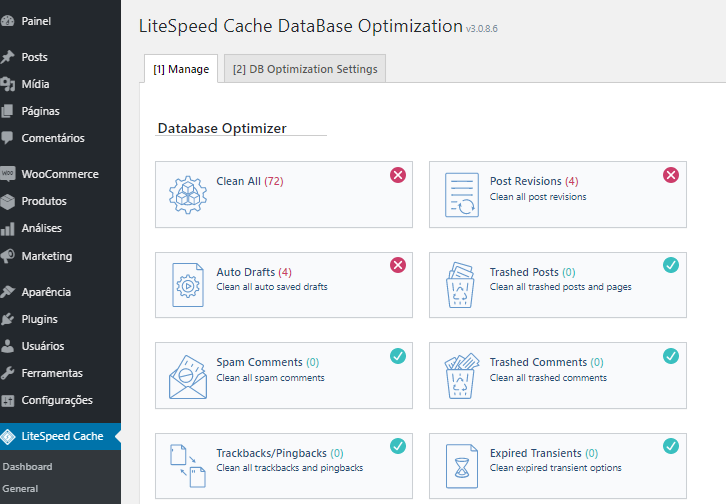
Task: Click the Spam Comments envelope icon
Action: pyautogui.click(x=187, y=374)
